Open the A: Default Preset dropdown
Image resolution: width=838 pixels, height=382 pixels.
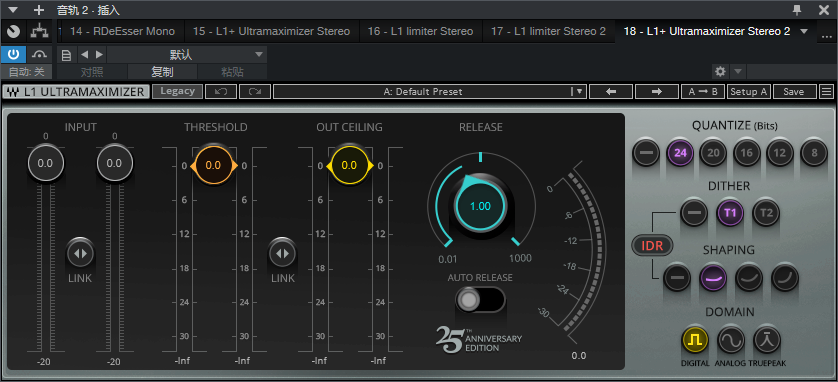[x=430, y=91]
